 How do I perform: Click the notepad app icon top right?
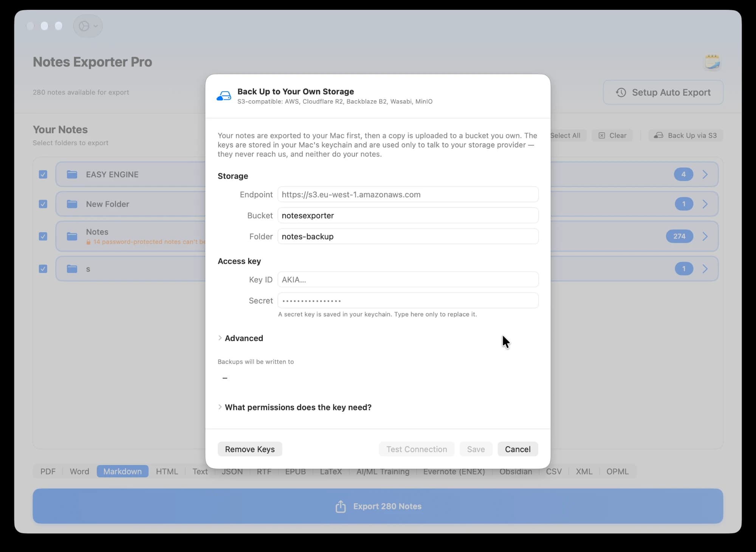712,62
